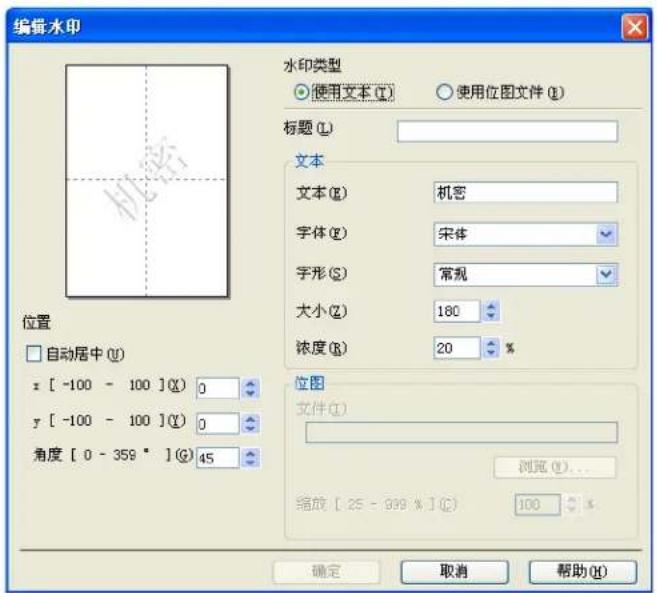Click the 帮助(H) button
This screenshot has width=657, height=593.
pyautogui.click(x=583, y=571)
